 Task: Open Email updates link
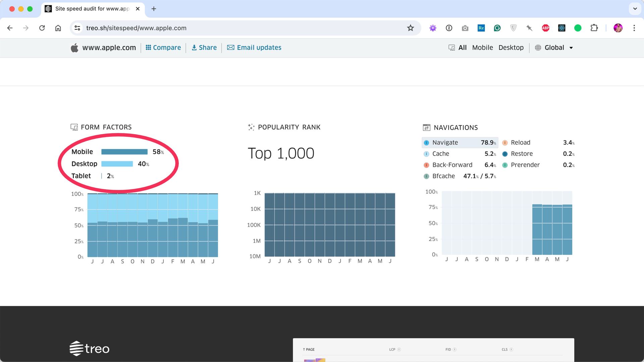tap(254, 48)
